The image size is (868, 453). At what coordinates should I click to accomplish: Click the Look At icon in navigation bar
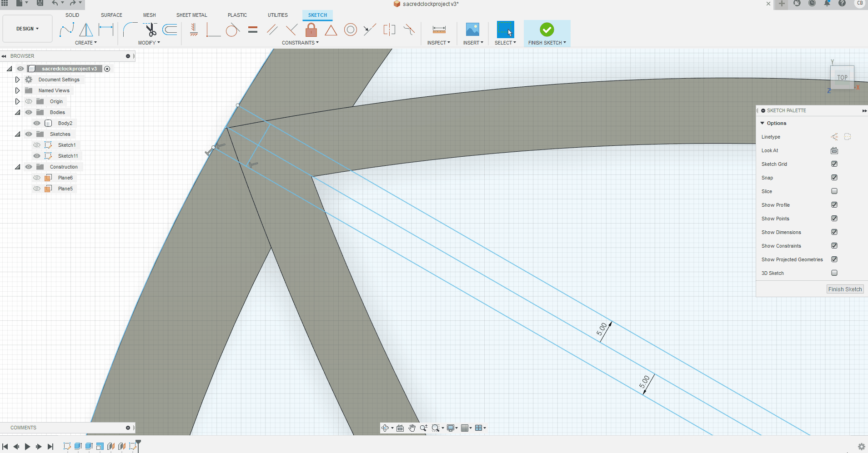point(400,428)
